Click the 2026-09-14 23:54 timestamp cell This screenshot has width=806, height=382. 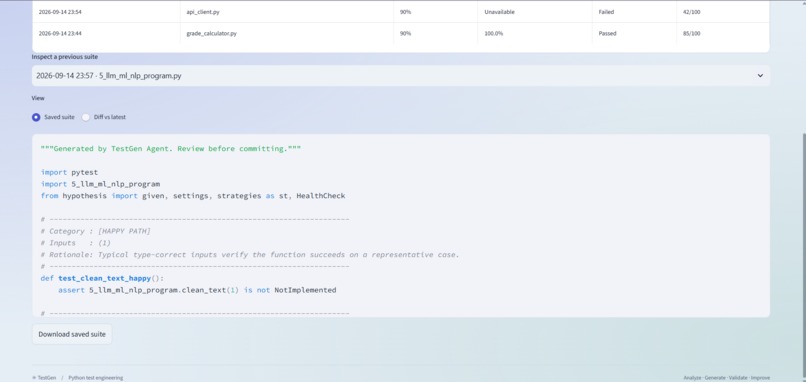click(106, 12)
